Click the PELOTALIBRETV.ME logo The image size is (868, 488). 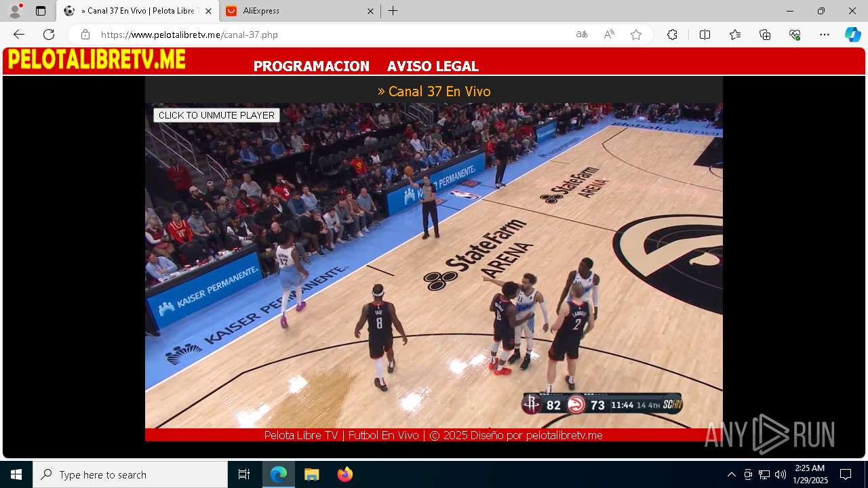(96, 60)
